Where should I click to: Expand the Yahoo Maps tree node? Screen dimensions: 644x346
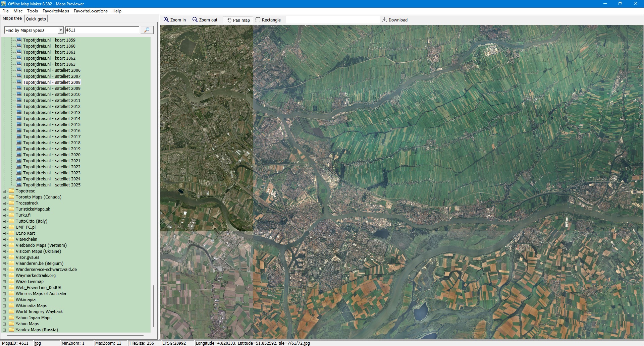coord(4,324)
